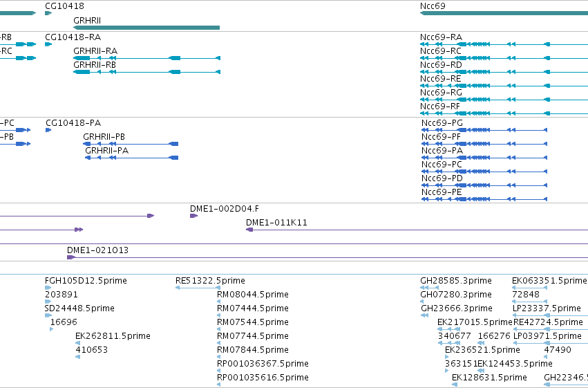588x388 pixels.
Task: Select EST EK124453.5prime
Action: point(515,364)
